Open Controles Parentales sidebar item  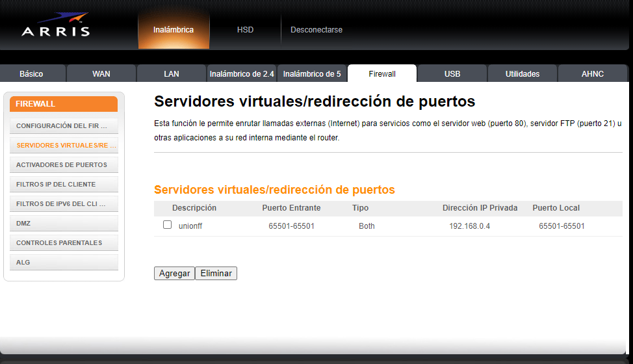pyautogui.click(x=64, y=243)
